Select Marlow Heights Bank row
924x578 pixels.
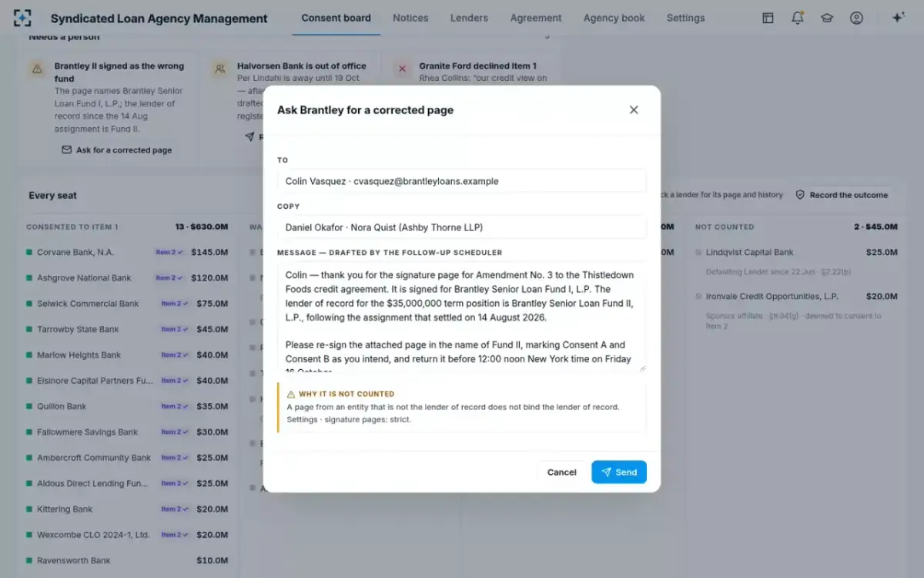coord(127,355)
